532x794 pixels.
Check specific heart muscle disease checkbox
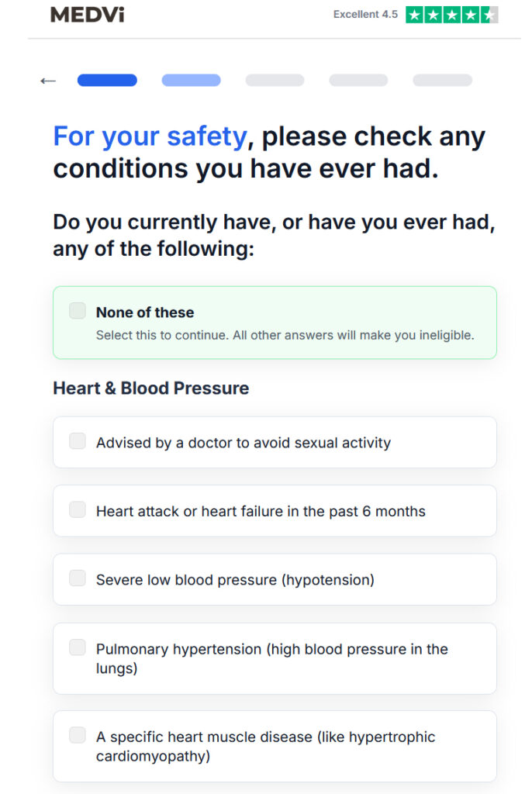(78, 735)
